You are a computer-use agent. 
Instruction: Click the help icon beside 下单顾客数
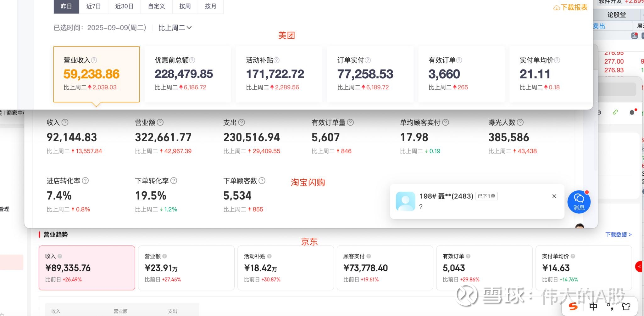[262, 181]
